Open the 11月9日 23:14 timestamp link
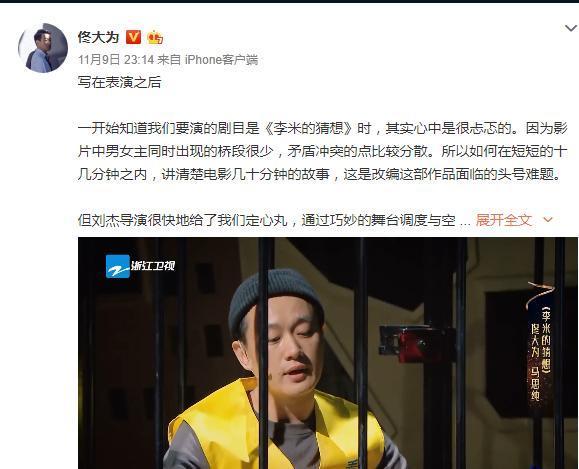 click(116, 59)
